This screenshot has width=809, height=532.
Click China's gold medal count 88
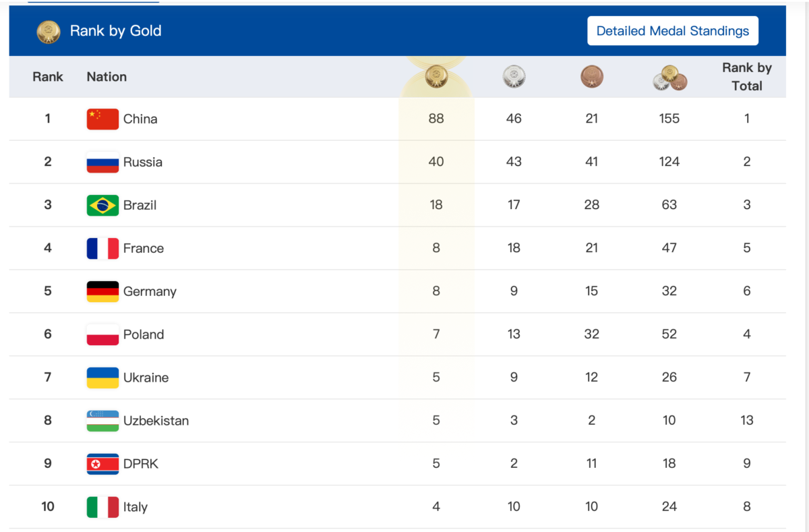tap(436, 119)
